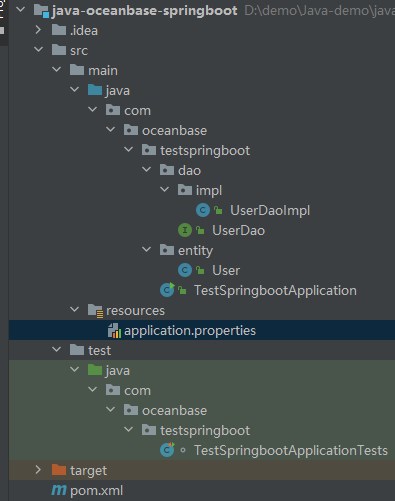The height and width of the screenshot is (501, 395).
Task: Select the main testspringboot package
Action: pos(205,151)
